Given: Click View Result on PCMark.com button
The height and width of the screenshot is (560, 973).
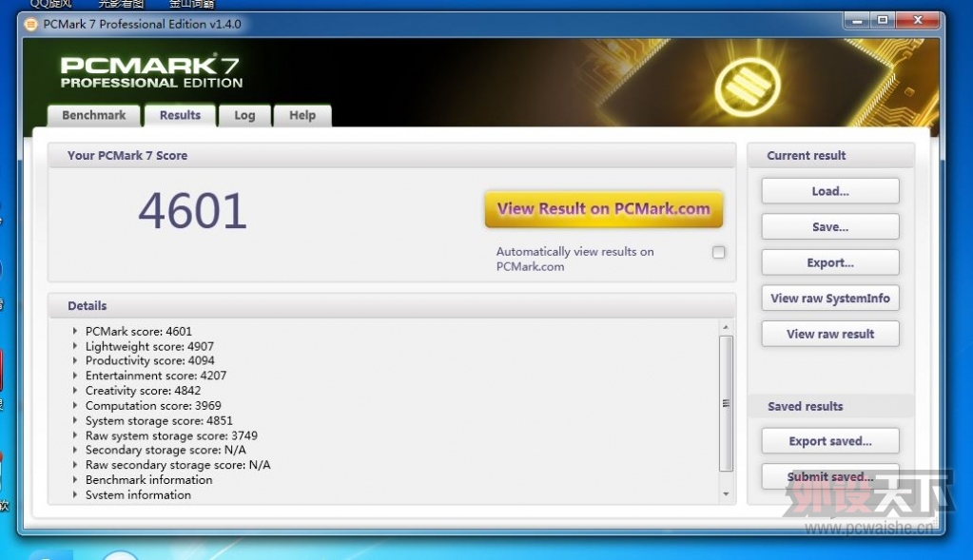Looking at the screenshot, I should tap(603, 209).
